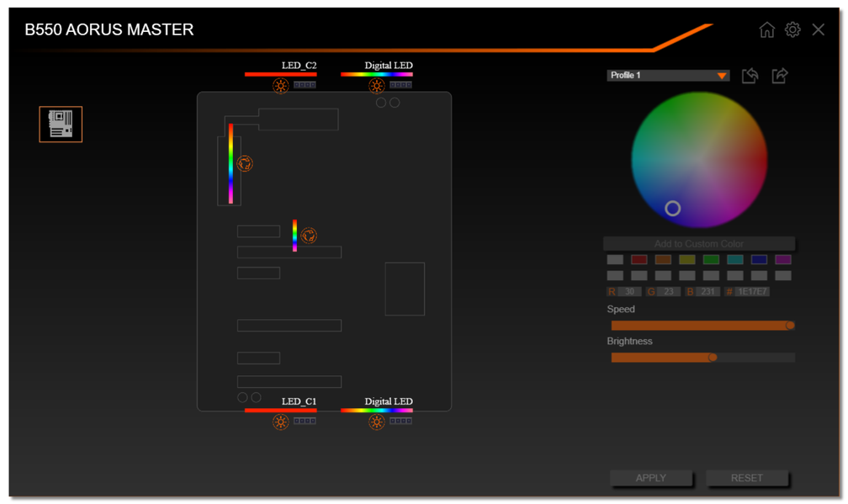Select the I/O shroud LED cycle icon
Viewport: 848px width, 504px height.
click(x=245, y=163)
